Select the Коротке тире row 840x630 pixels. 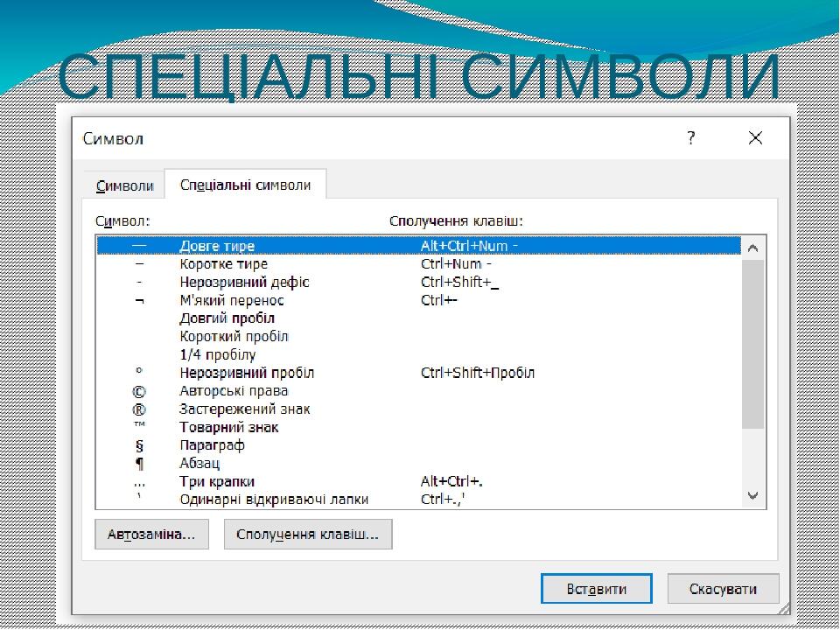pyautogui.click(x=419, y=264)
